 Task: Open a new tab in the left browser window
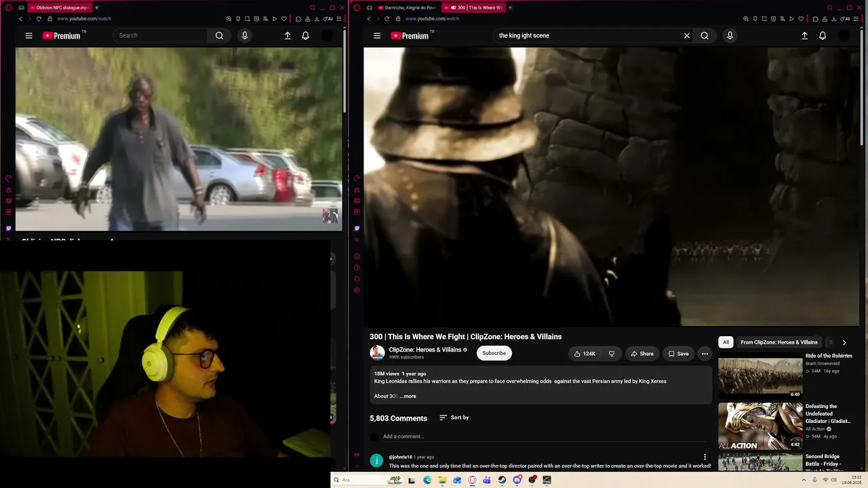point(96,7)
